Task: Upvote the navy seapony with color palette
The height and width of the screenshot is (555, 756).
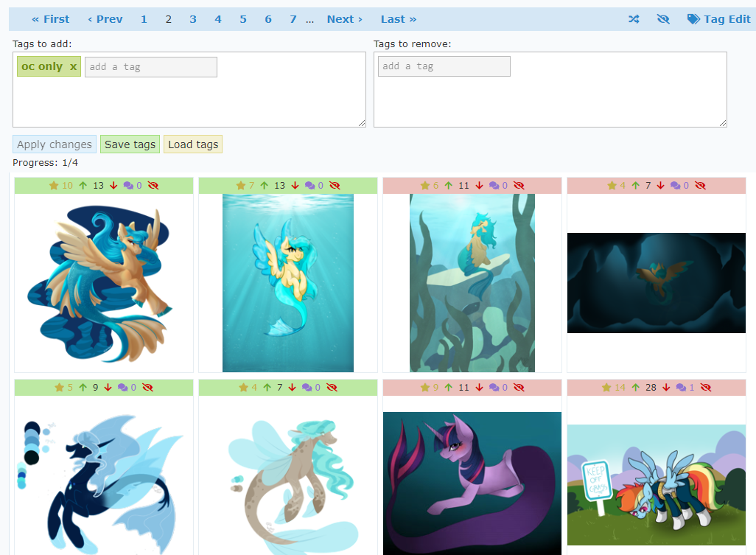Action: tap(83, 388)
